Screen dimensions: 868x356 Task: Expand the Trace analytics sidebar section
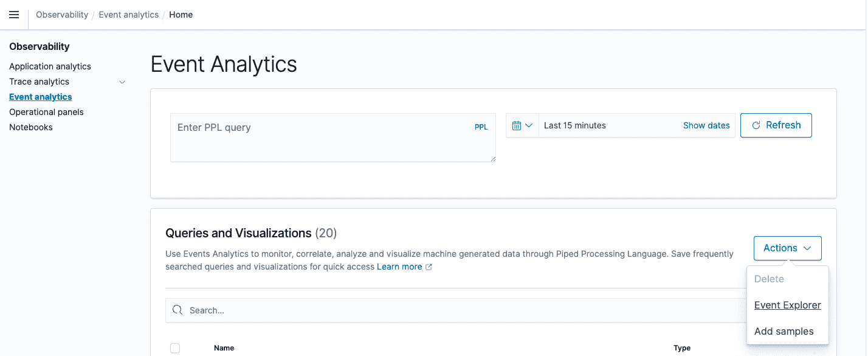pyautogui.click(x=122, y=82)
